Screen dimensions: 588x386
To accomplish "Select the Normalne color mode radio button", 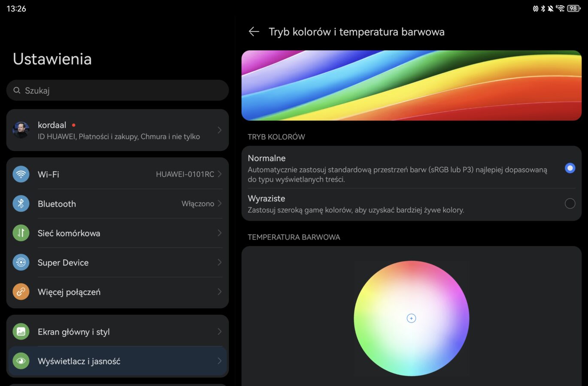I will [570, 168].
